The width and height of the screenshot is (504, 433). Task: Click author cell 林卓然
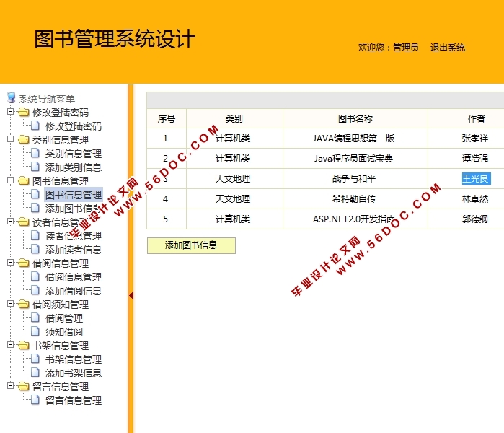[x=474, y=198]
